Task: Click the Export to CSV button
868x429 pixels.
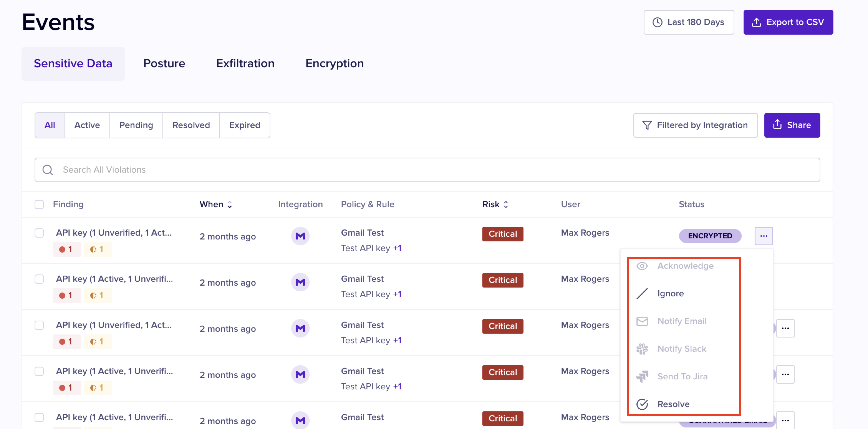Action: click(788, 22)
